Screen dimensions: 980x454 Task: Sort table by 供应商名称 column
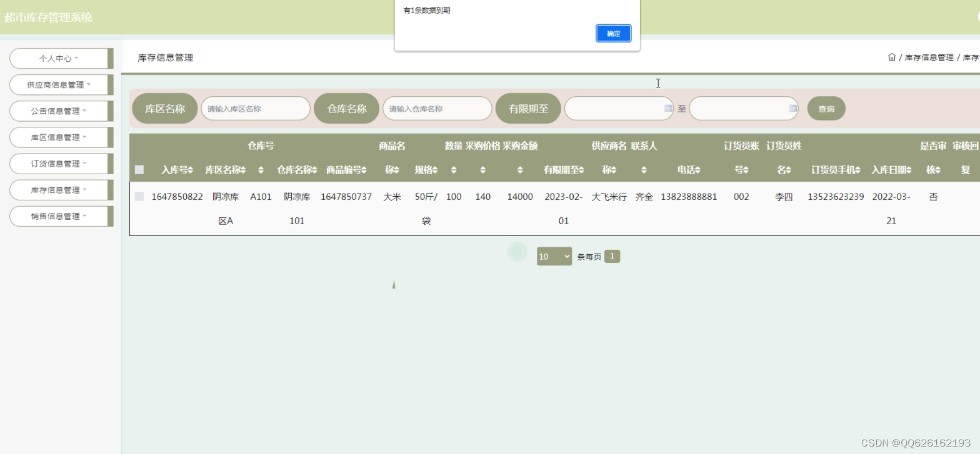click(x=614, y=170)
